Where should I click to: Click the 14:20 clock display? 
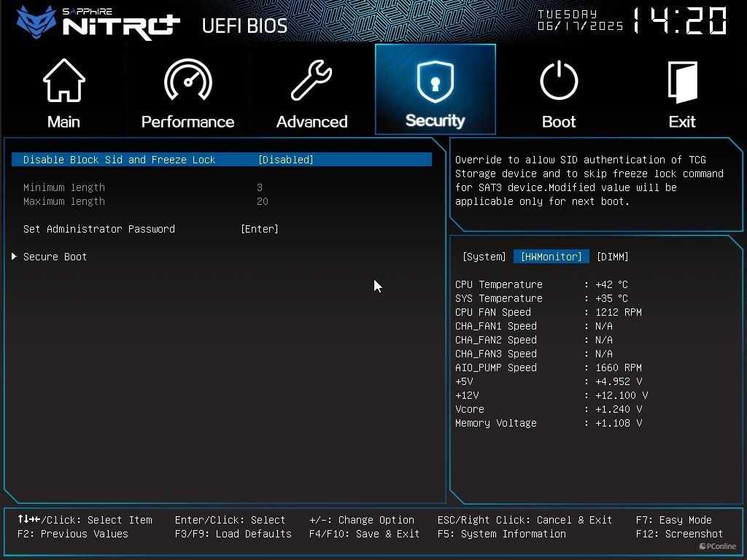point(680,21)
